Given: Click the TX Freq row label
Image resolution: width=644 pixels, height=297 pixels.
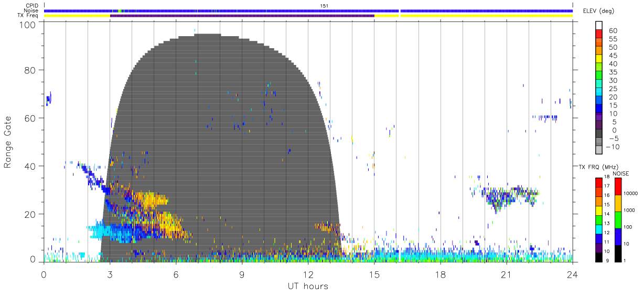Looking at the screenshot, I should coord(27,16).
